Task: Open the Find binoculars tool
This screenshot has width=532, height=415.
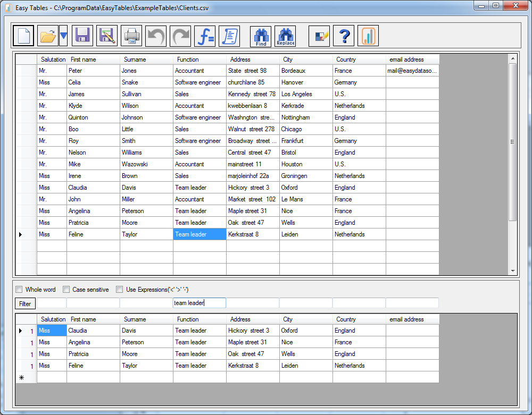Action: [261, 36]
